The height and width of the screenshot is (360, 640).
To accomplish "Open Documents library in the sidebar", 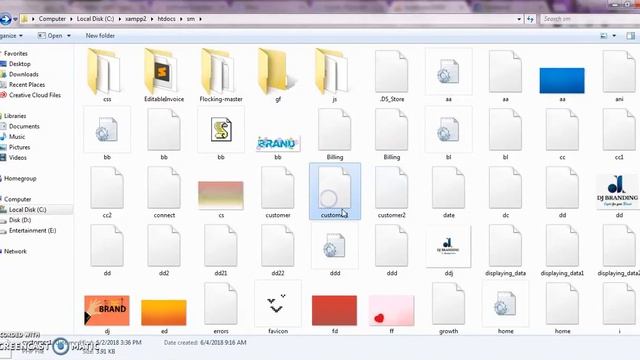I will pyautogui.click(x=24, y=127).
